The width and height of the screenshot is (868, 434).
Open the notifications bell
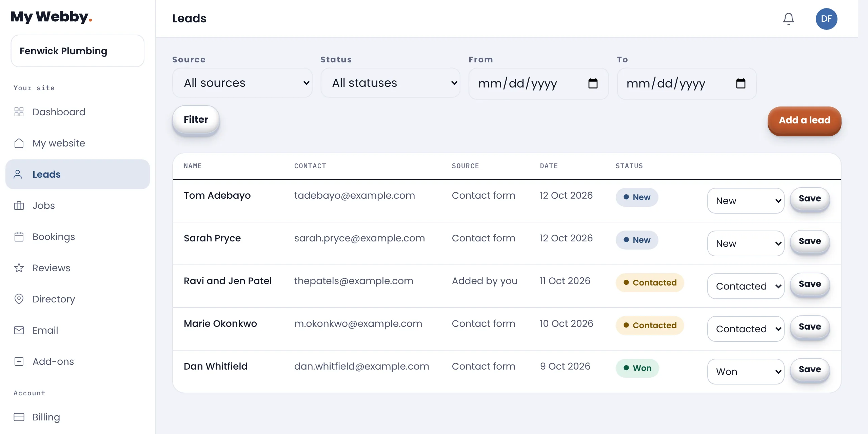[788, 19]
